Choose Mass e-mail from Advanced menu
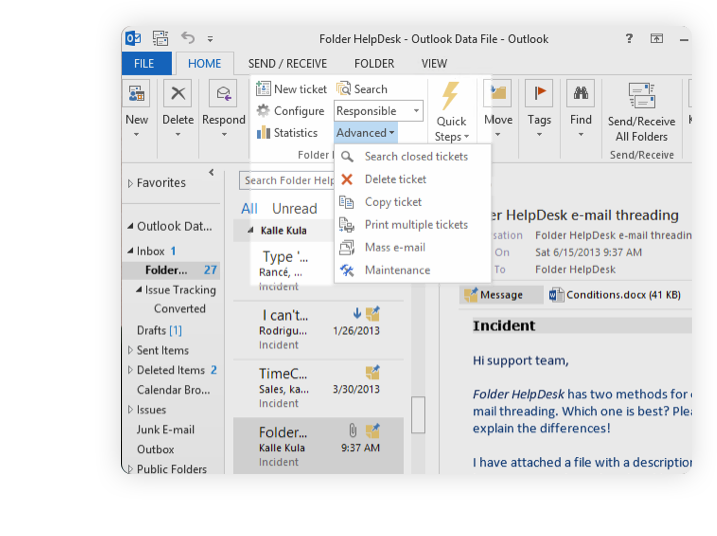The width and height of the screenshot is (717, 536). [x=413, y=247]
